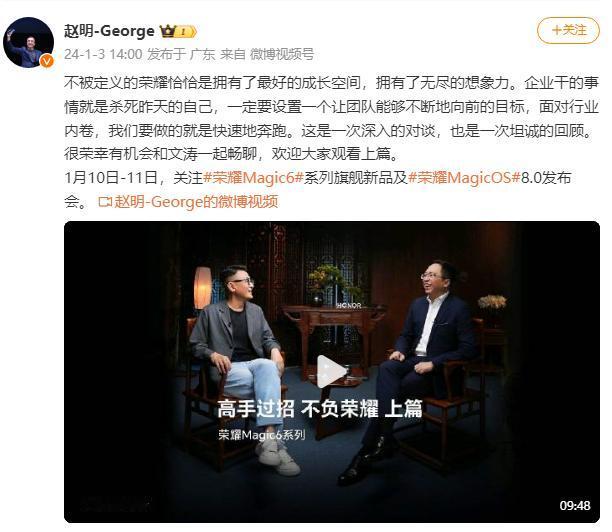Click the plus sign in follow button
The width and height of the screenshot is (612, 532).
[557, 30]
